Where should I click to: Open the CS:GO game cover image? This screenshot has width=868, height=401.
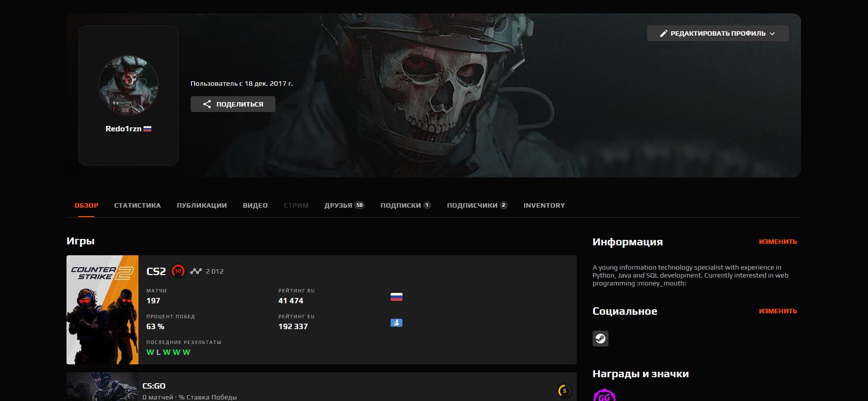pos(103,387)
